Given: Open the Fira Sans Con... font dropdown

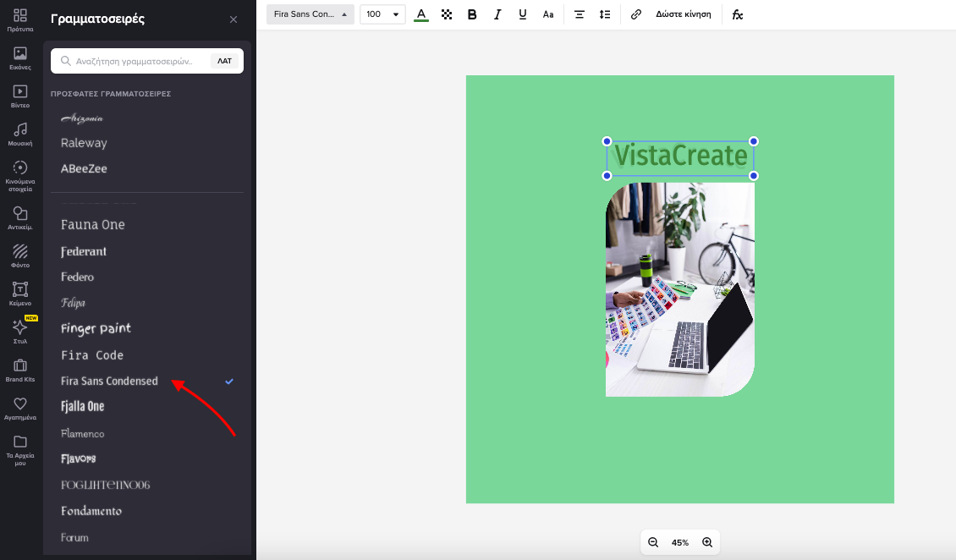Looking at the screenshot, I should pos(310,14).
